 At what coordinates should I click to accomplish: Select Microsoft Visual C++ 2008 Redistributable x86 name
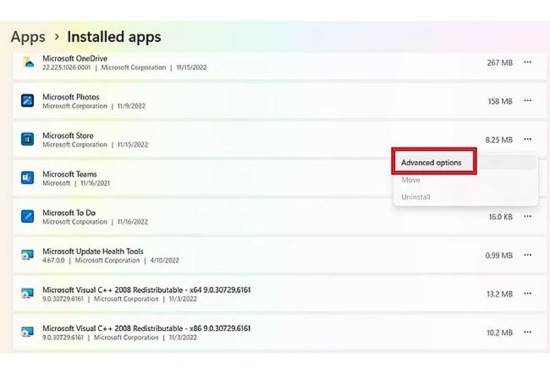click(146, 328)
